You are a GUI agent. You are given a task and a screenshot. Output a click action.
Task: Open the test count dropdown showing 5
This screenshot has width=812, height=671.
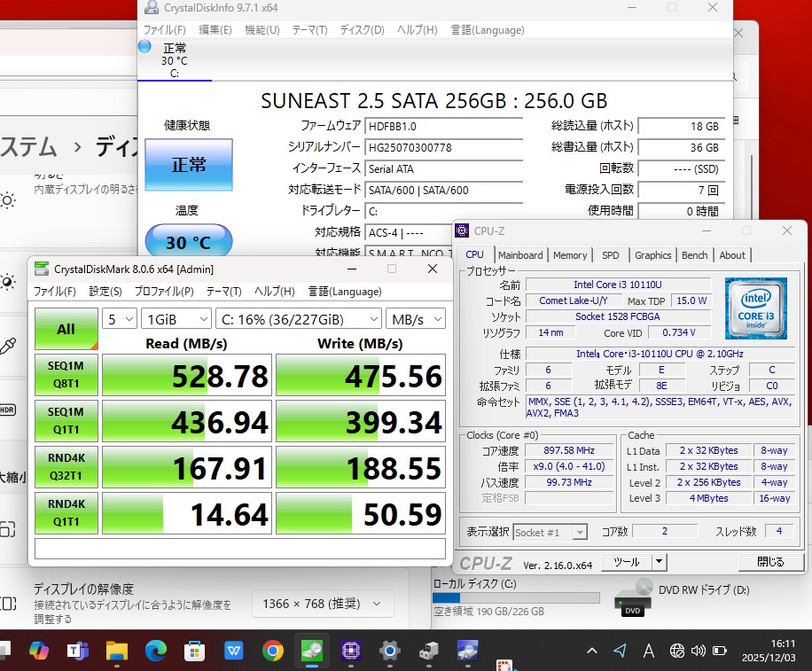pos(120,319)
